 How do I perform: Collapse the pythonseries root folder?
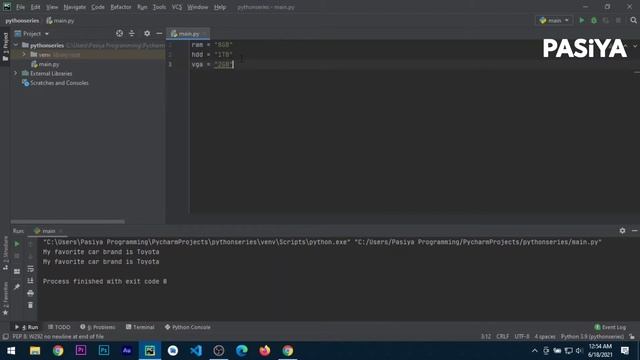(16, 45)
